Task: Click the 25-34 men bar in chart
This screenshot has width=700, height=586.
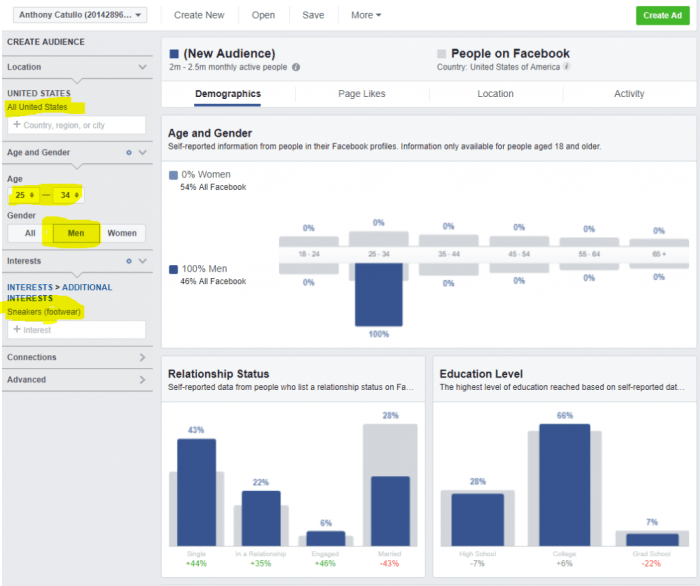Action: coord(379,295)
